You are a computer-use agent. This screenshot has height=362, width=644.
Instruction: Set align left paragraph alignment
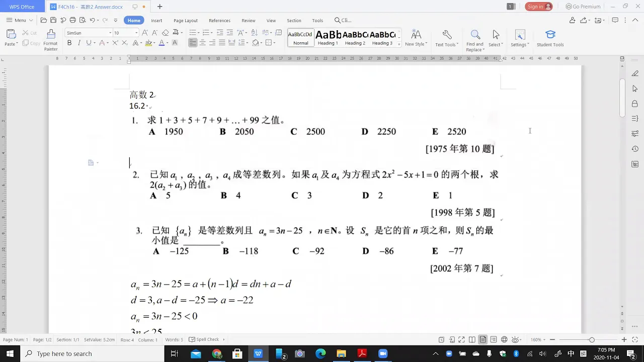click(x=193, y=43)
